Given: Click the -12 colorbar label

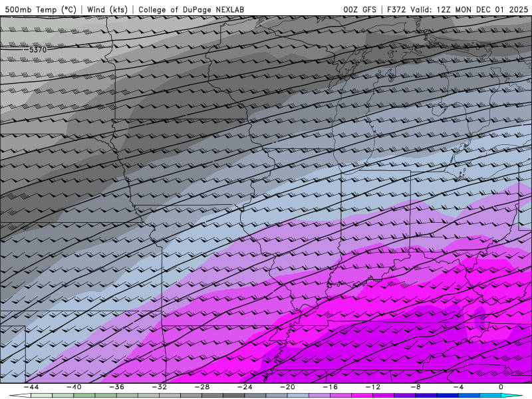Looking at the screenshot, I should click(x=373, y=387).
